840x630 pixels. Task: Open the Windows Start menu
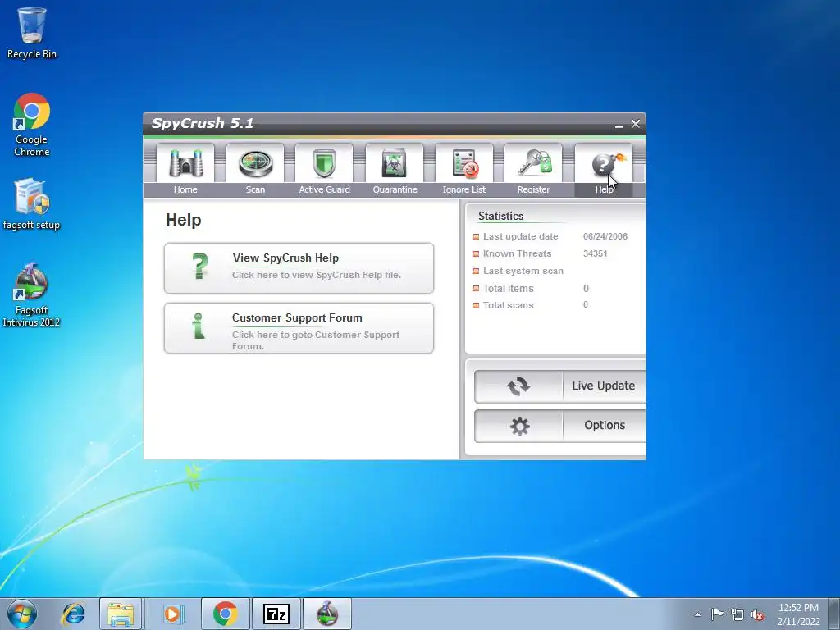(x=22, y=614)
